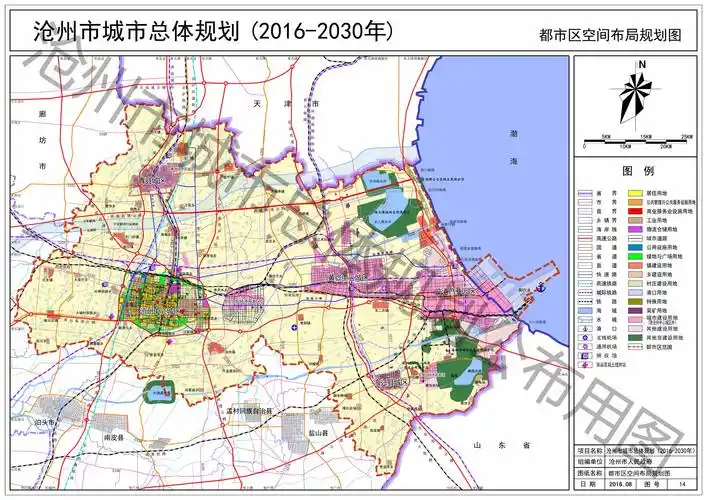Click the 省界 boundary legend symbol

(585, 193)
